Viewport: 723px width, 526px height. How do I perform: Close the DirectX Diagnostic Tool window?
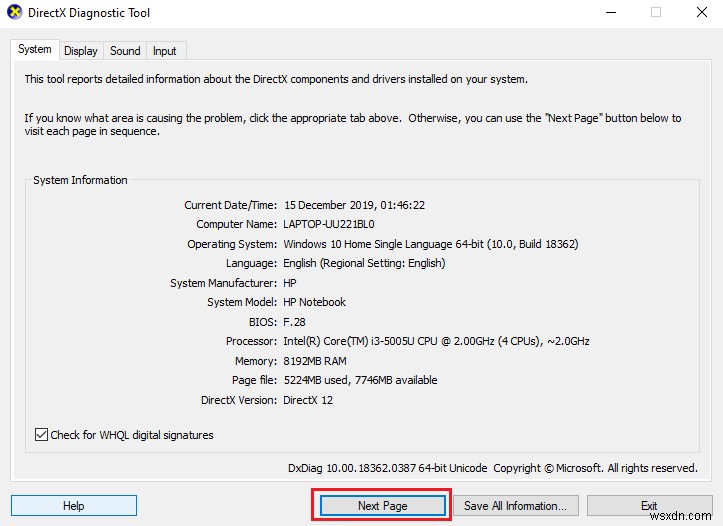click(x=702, y=12)
